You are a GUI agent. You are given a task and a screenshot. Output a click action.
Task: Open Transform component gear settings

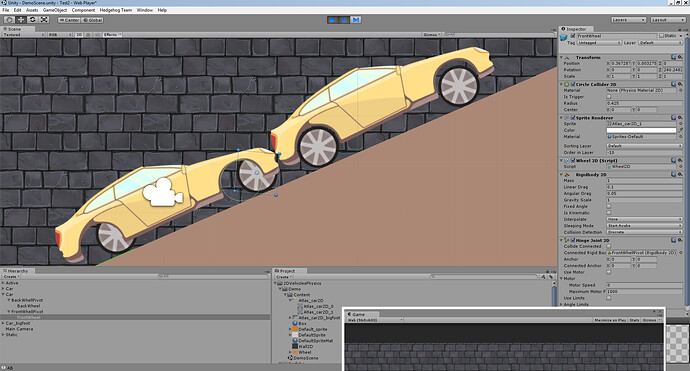[680, 57]
